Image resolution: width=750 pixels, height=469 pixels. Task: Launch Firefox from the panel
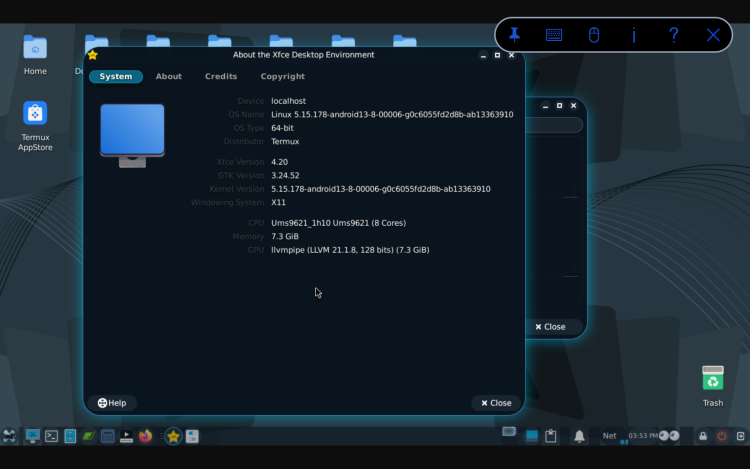click(x=145, y=436)
